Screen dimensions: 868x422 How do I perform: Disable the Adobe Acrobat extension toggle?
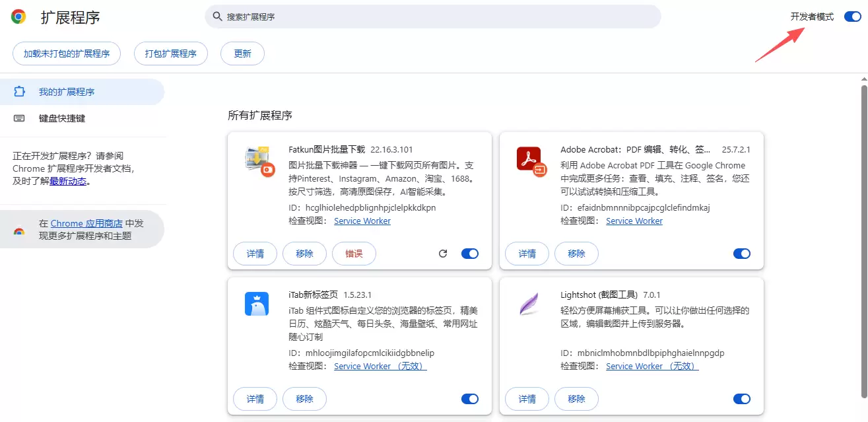click(742, 254)
